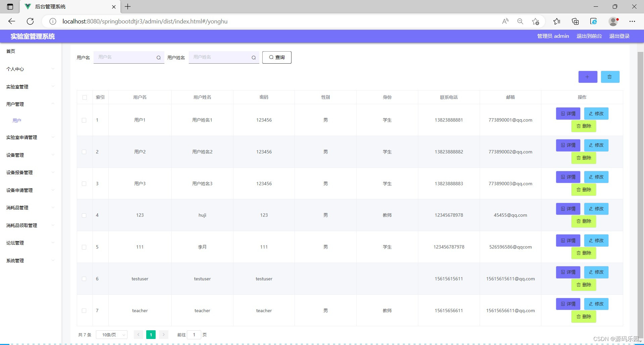Click the 查询 query button
Image resolution: width=644 pixels, height=345 pixels.
[276, 57]
